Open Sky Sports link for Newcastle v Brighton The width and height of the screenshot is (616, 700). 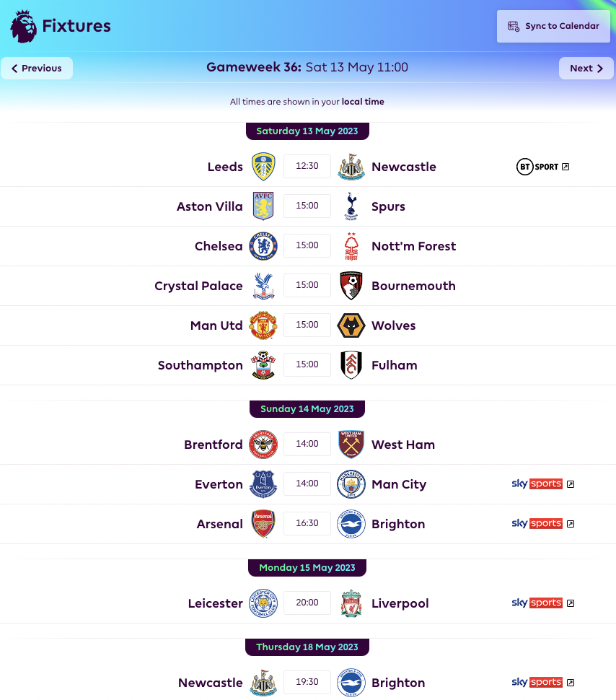[543, 683]
